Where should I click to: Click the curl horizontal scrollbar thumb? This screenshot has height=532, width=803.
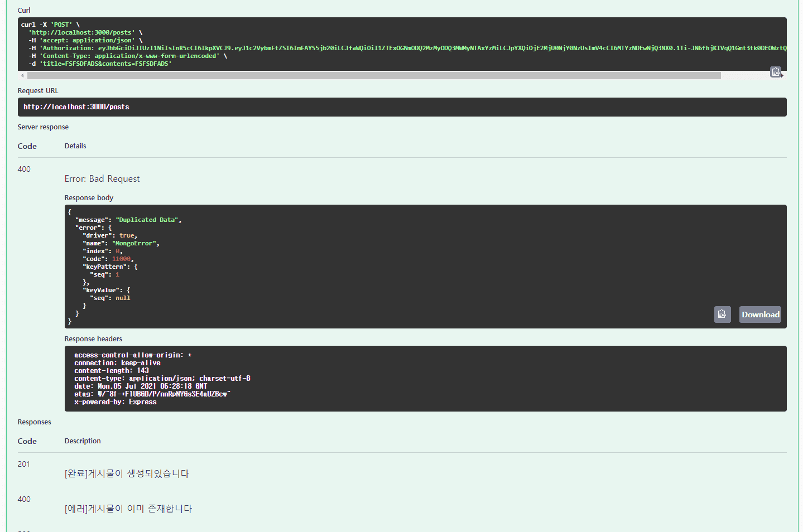(374, 75)
